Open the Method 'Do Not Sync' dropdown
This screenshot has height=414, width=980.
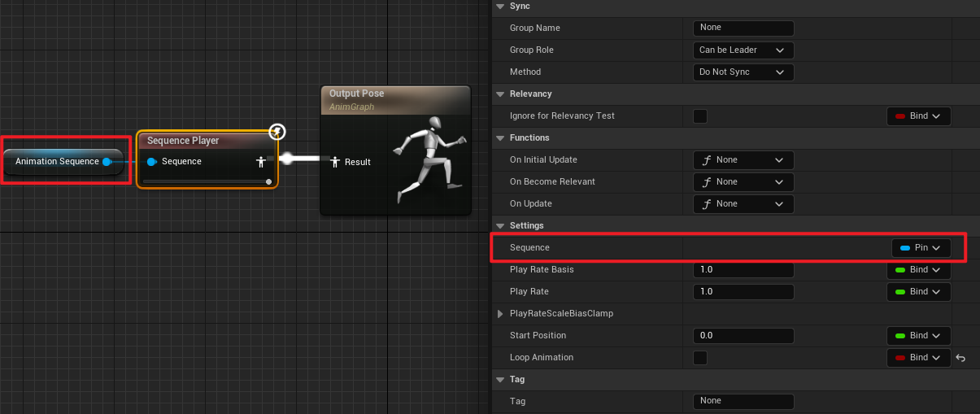(x=743, y=72)
